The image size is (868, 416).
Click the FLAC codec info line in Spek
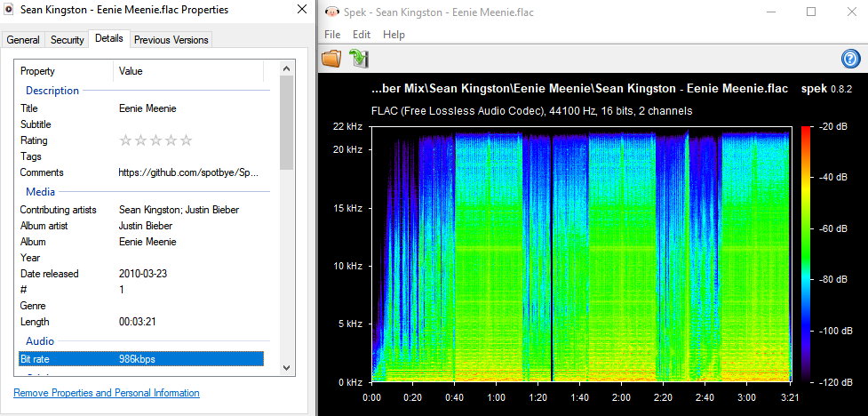point(531,111)
